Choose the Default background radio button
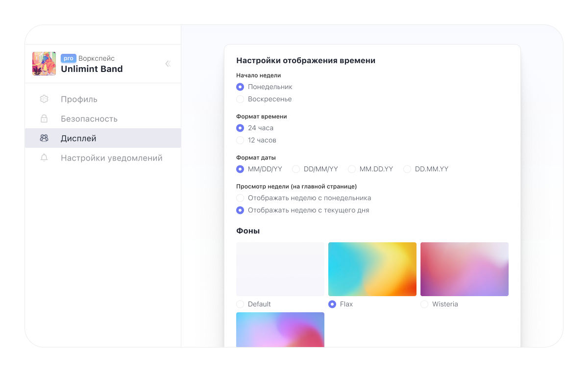 tap(240, 304)
